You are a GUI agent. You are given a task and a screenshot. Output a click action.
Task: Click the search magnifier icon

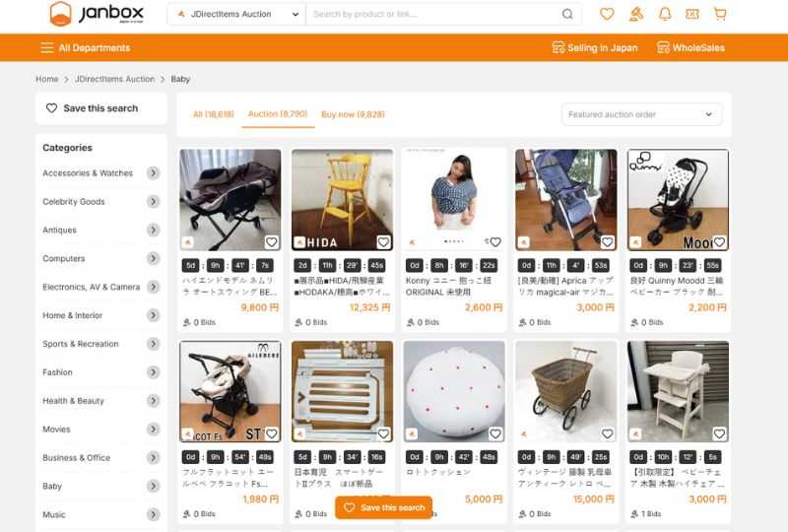567,14
